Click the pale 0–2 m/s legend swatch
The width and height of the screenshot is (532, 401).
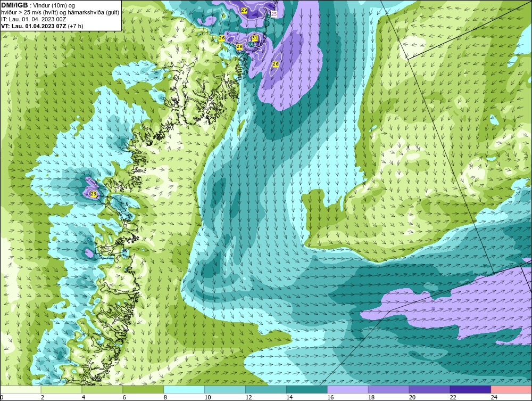pos(21,389)
